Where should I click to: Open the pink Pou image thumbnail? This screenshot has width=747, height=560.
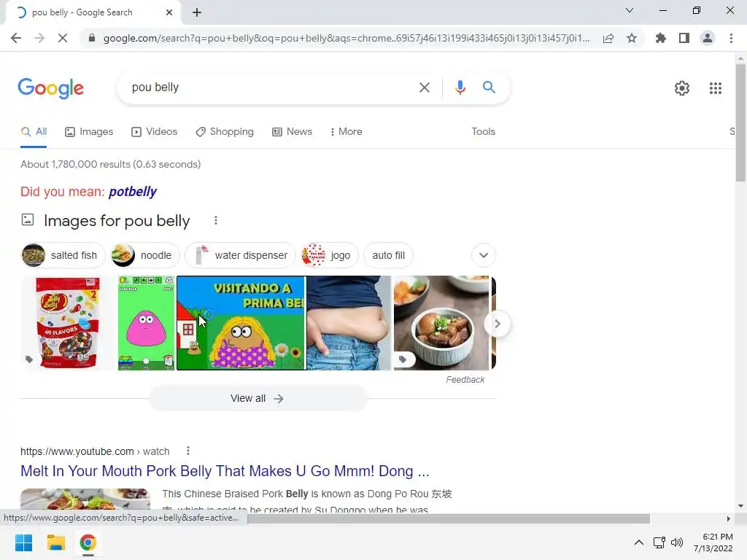pyautogui.click(x=146, y=323)
